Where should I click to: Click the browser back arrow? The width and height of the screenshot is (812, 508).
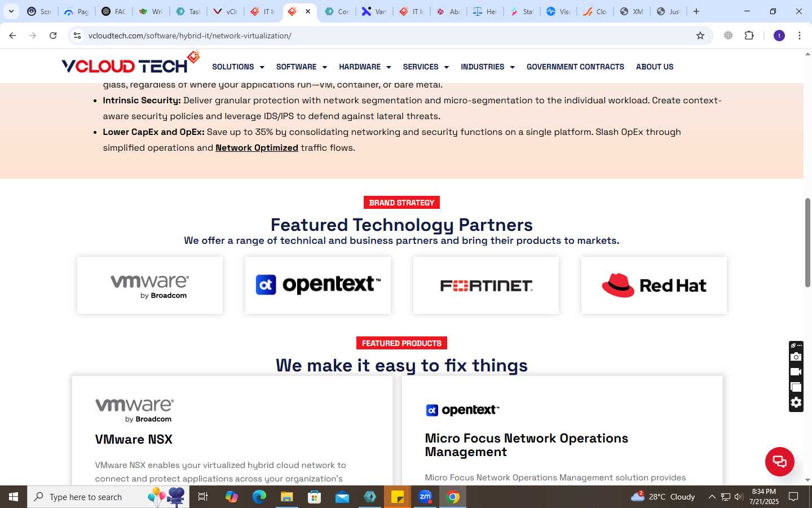(x=12, y=36)
